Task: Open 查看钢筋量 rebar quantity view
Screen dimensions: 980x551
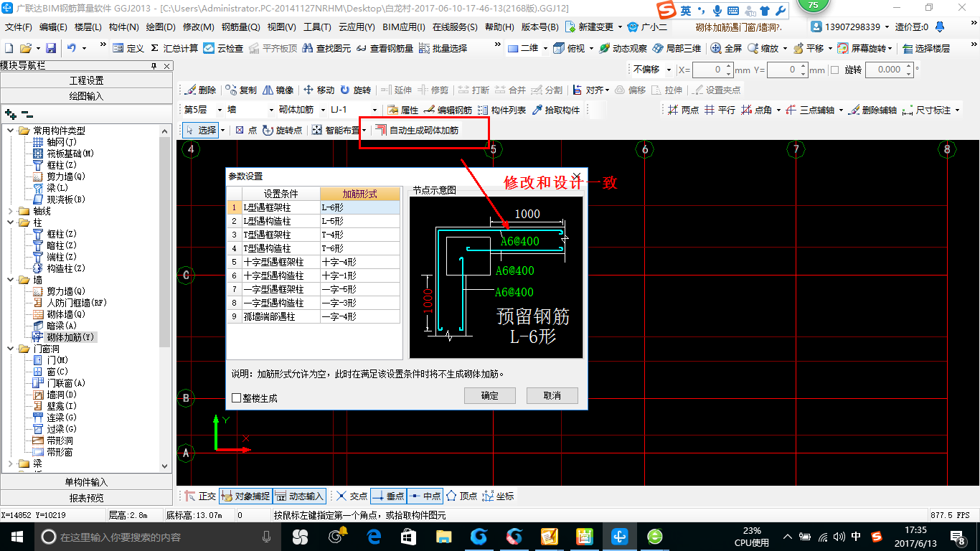Action: point(385,48)
